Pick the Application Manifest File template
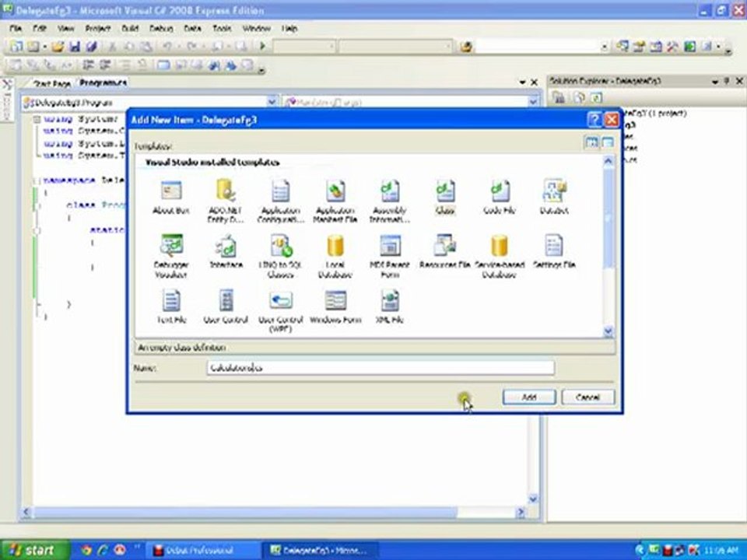 pyautogui.click(x=335, y=201)
